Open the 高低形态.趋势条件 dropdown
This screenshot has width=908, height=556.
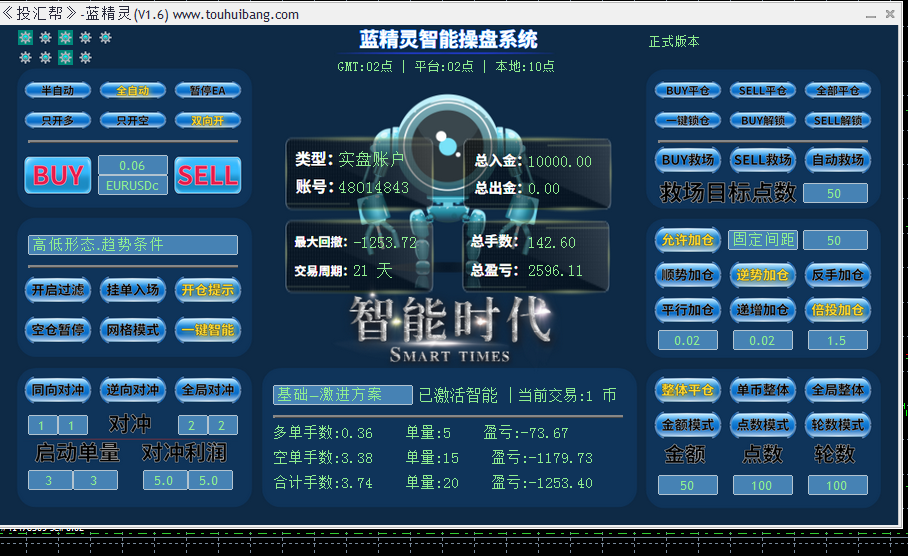click(133, 244)
